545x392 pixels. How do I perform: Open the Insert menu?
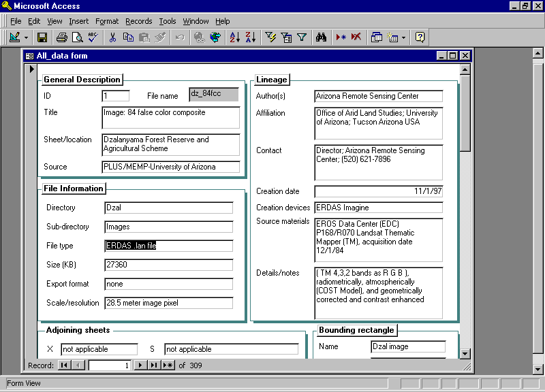point(78,21)
